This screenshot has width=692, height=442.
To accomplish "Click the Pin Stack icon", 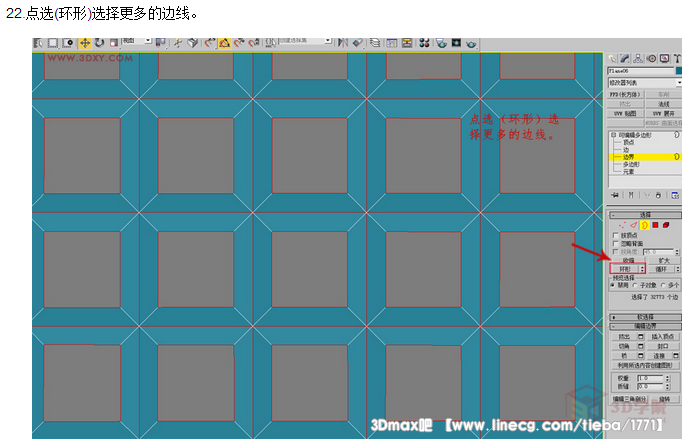I will pos(615,195).
